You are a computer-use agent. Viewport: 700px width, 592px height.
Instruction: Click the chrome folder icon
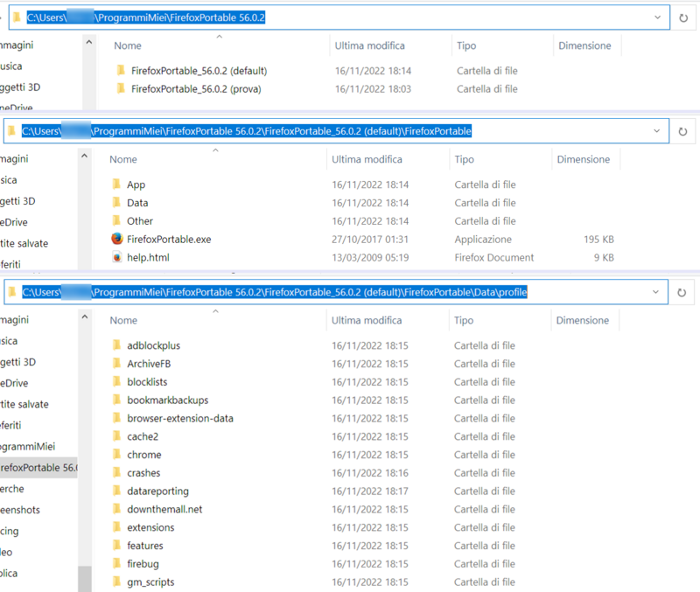117,454
